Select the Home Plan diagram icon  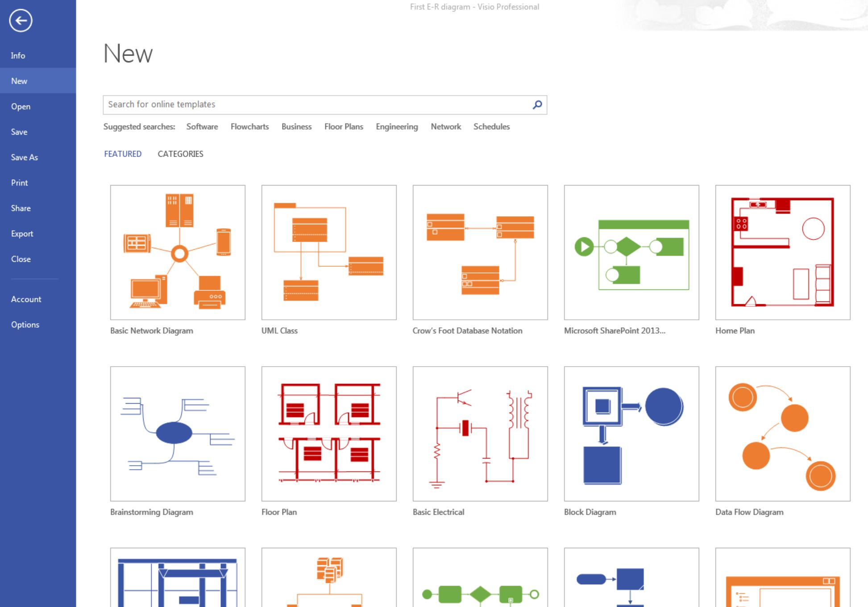pyautogui.click(x=781, y=252)
